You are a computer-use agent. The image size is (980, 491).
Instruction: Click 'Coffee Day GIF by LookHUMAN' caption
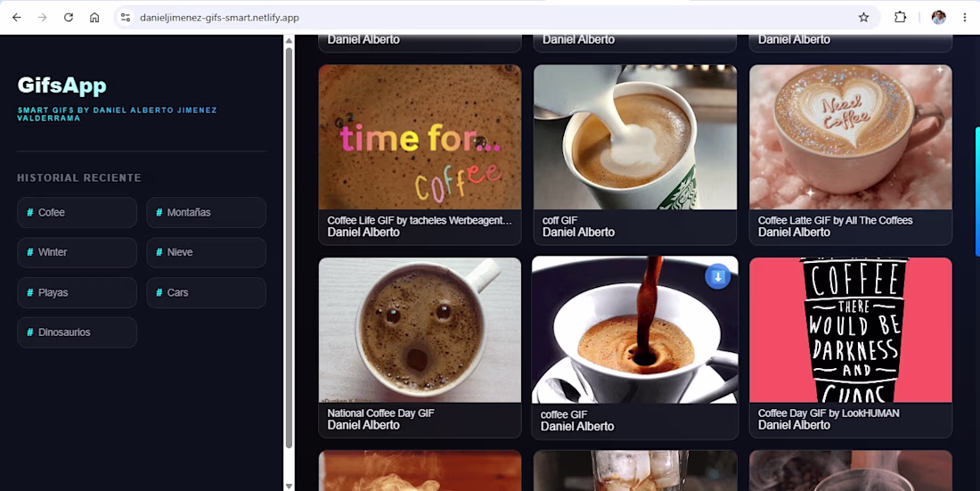829,413
